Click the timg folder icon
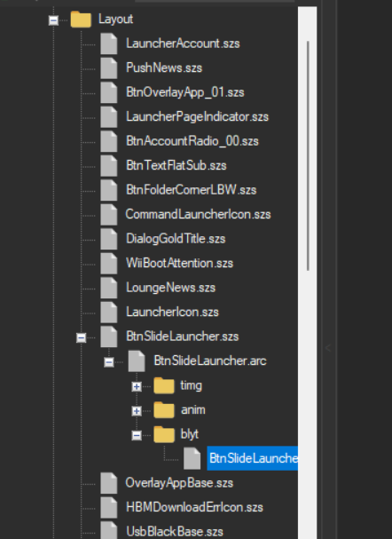The width and height of the screenshot is (392, 539). [164, 385]
